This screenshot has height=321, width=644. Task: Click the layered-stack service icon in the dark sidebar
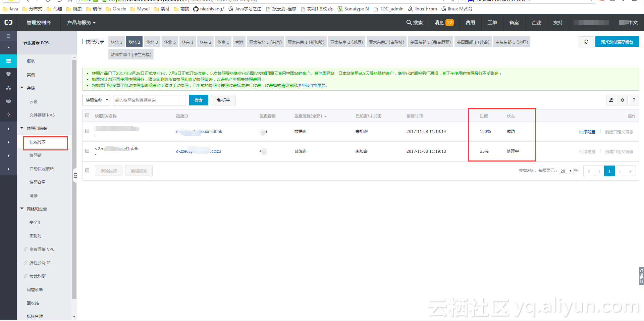(8, 101)
